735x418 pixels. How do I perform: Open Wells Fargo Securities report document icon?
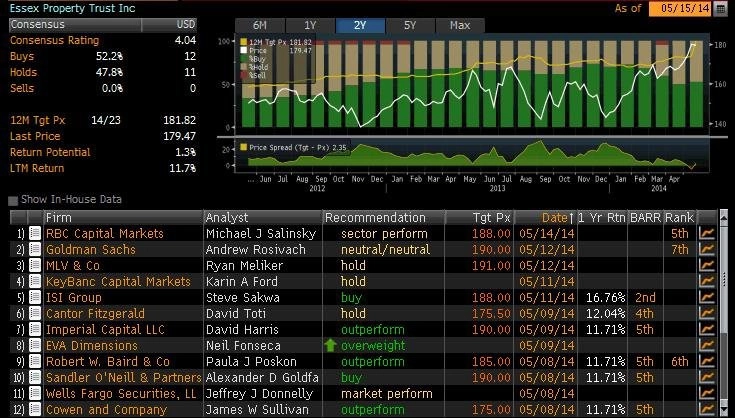[x=35, y=393]
